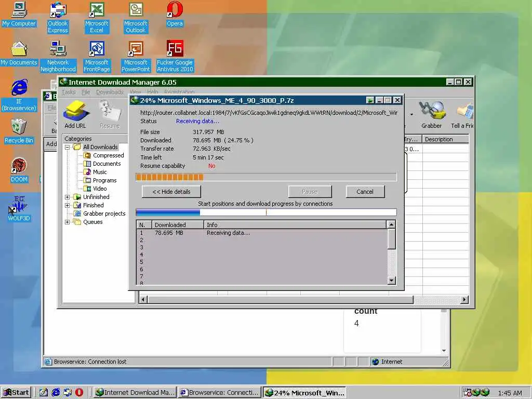Select the Video category
532x399 pixels.
(96, 189)
